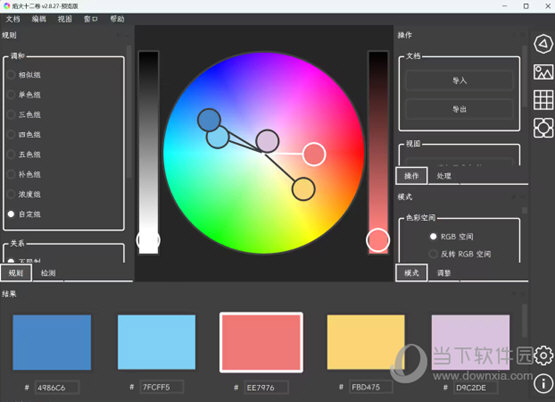Viewport: 555px width, 402px height.
Task: Click the red brightness slider handle
Action: coord(378,240)
